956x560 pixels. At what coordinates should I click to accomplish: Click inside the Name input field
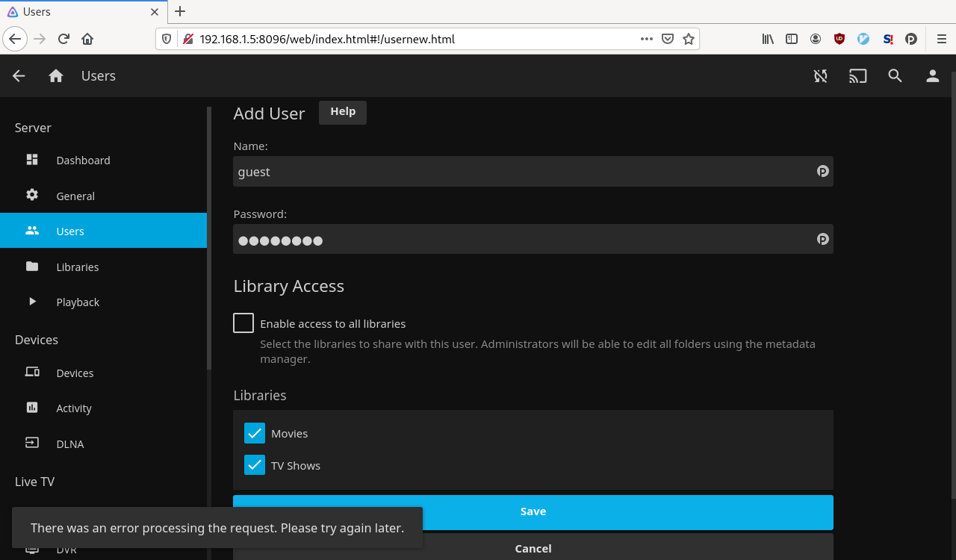pos(523,171)
